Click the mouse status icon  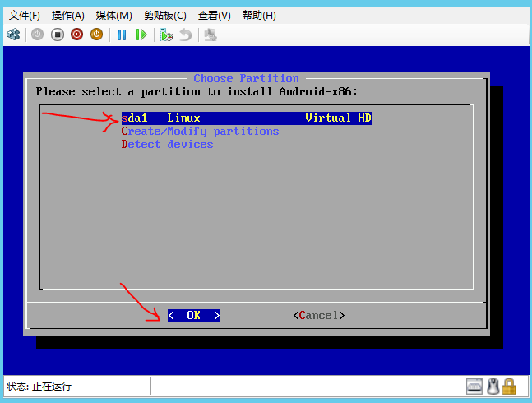tap(493, 387)
